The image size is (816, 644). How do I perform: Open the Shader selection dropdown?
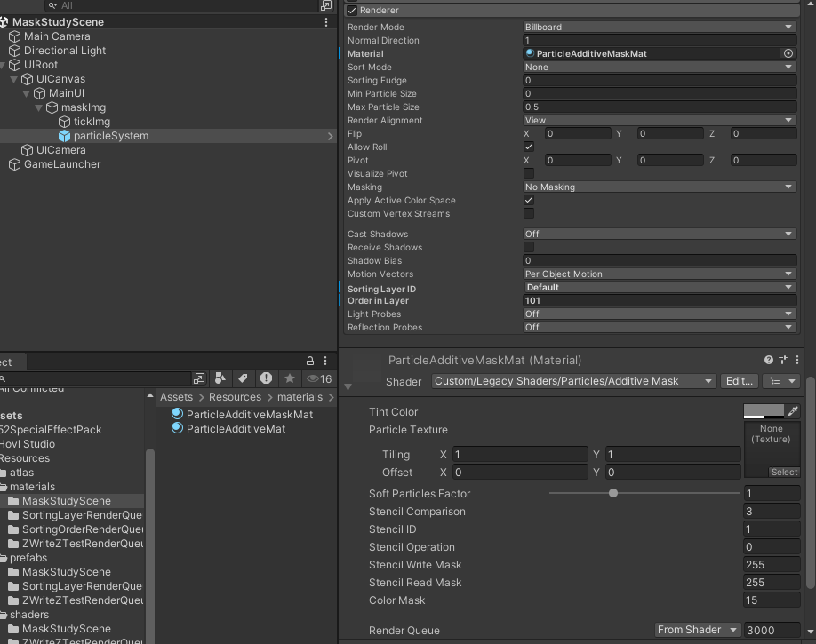click(573, 381)
